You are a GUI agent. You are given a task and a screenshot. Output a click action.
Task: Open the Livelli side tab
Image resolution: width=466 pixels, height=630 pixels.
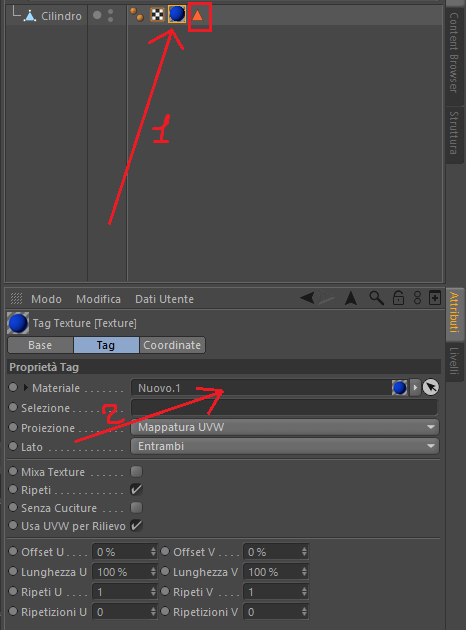(454, 361)
